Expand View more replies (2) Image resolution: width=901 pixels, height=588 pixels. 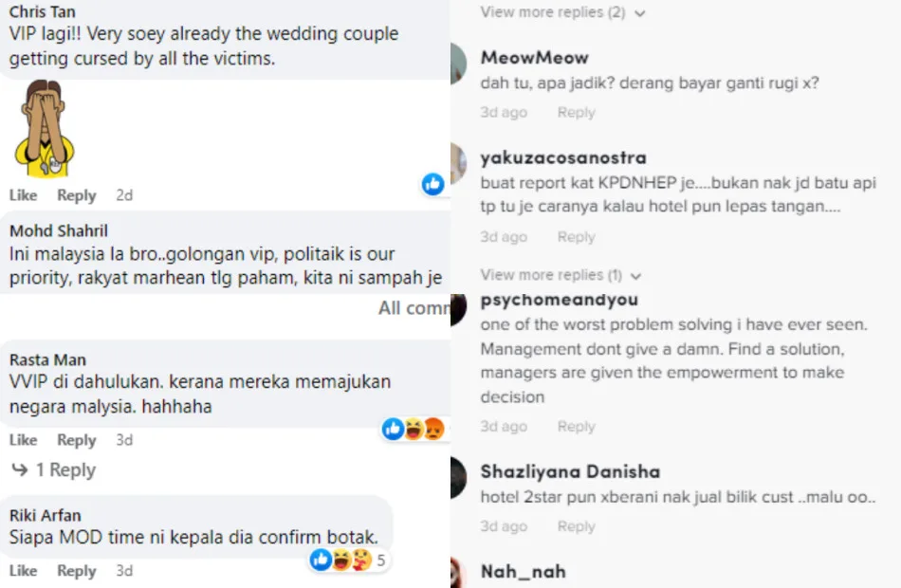coord(562,12)
